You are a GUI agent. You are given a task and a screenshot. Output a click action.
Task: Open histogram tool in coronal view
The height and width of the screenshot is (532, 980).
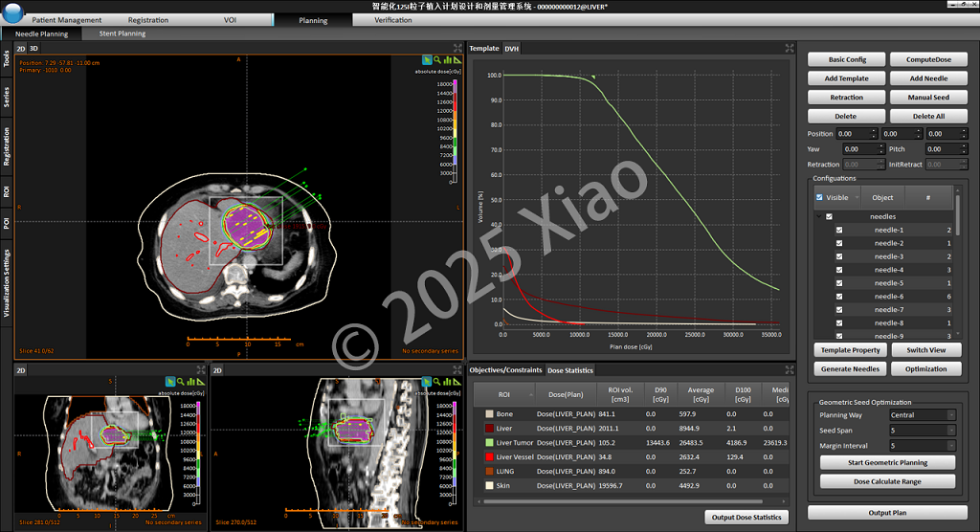(x=190, y=382)
